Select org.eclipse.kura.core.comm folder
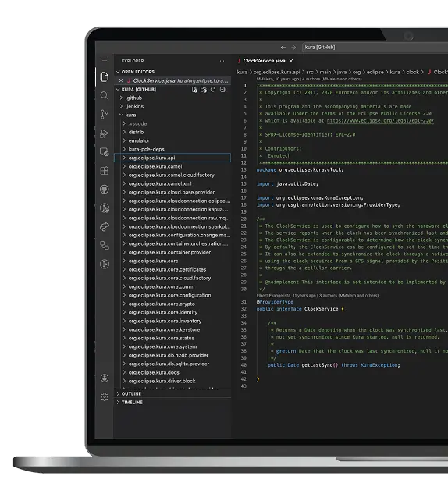 pos(172,286)
